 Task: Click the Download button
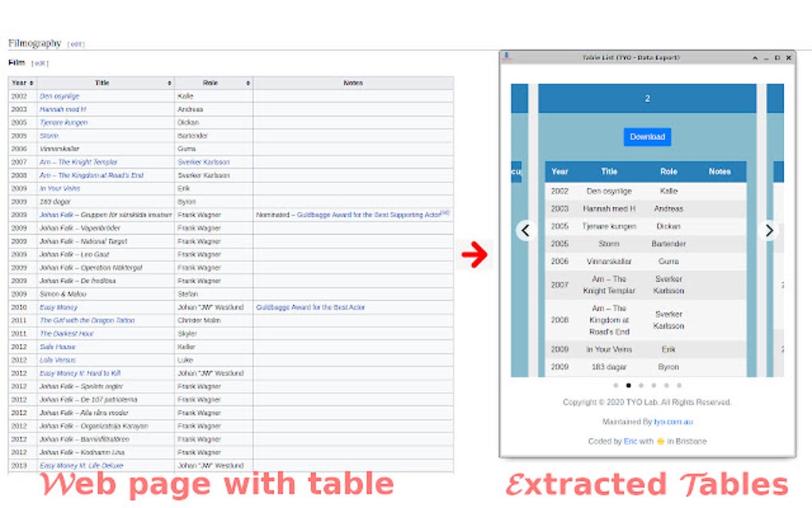pyautogui.click(x=646, y=137)
